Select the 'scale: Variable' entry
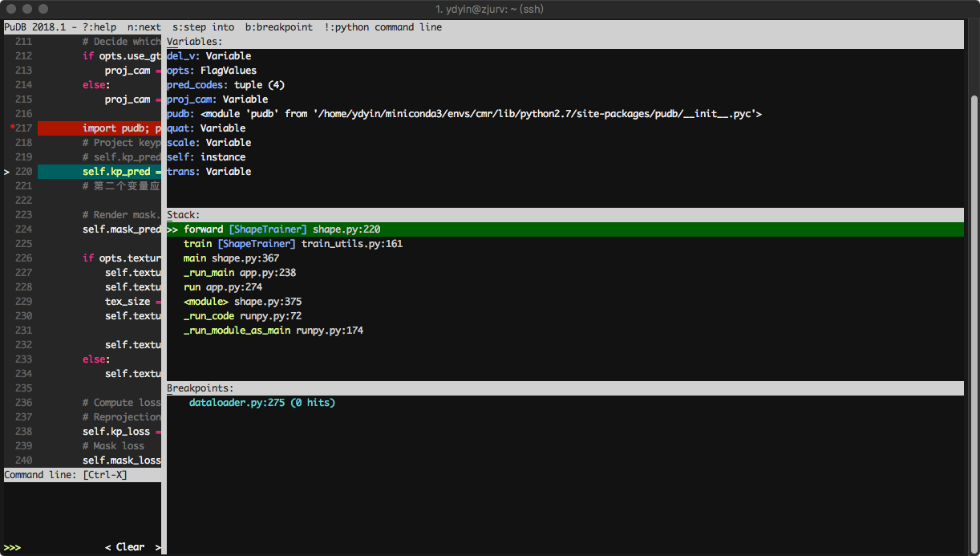The height and width of the screenshot is (556, 980). point(209,143)
